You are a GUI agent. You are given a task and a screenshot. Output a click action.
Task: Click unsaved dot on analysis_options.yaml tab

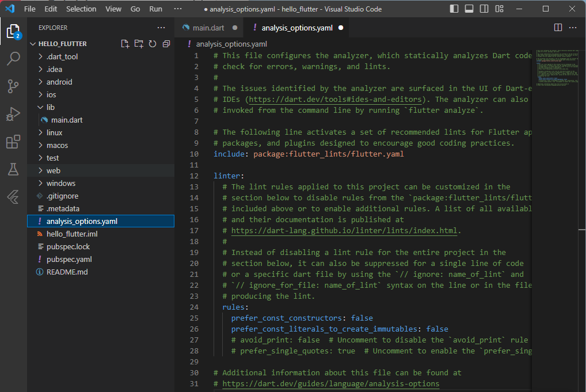341,28
